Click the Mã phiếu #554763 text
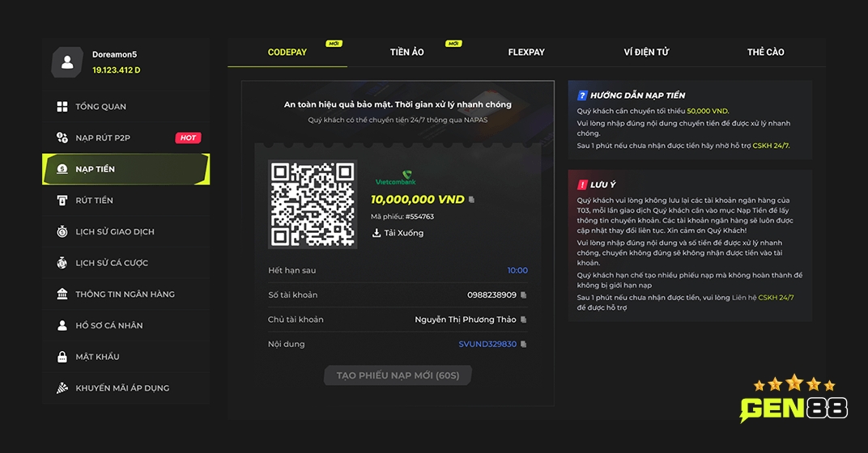The image size is (868, 453). coord(402,217)
